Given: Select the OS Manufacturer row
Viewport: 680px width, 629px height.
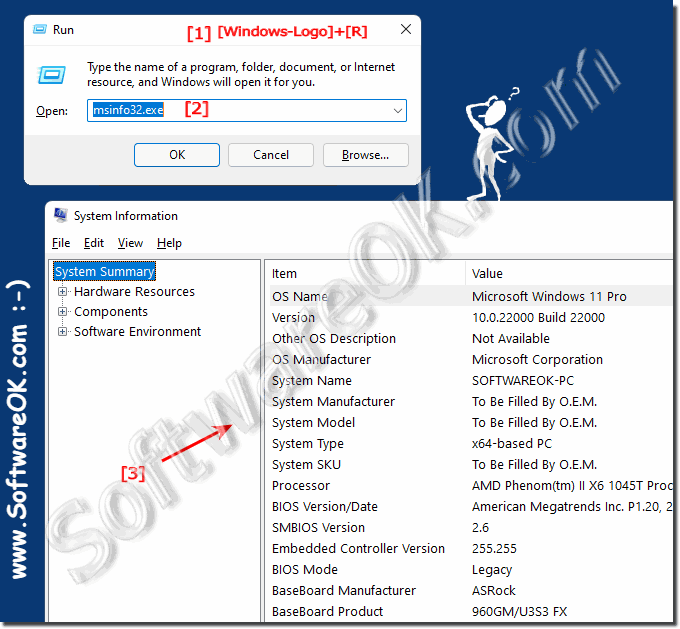Looking at the screenshot, I should pyautogui.click(x=471, y=360).
